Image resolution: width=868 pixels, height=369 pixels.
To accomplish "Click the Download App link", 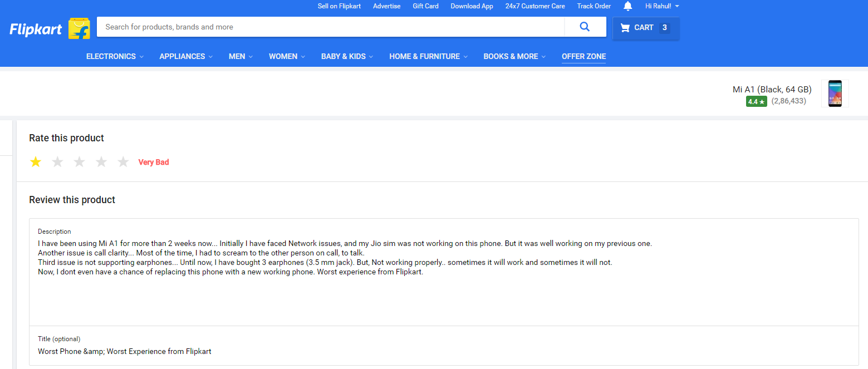I will 472,6.
